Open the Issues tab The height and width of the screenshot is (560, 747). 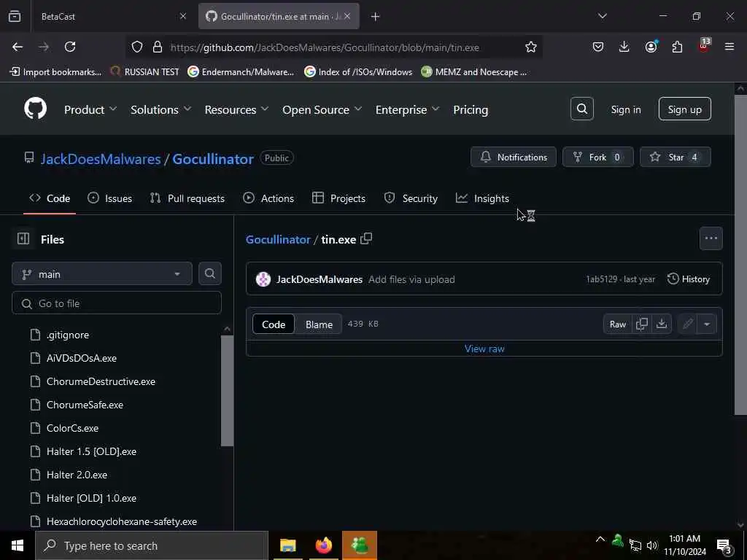click(x=110, y=198)
